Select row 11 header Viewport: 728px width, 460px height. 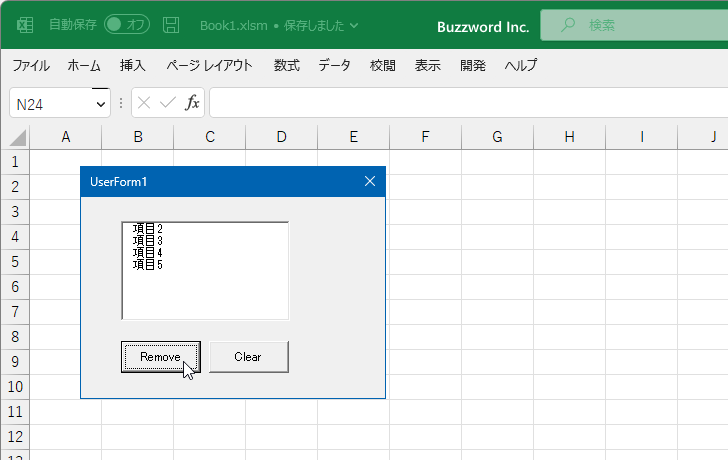[x=15, y=412]
